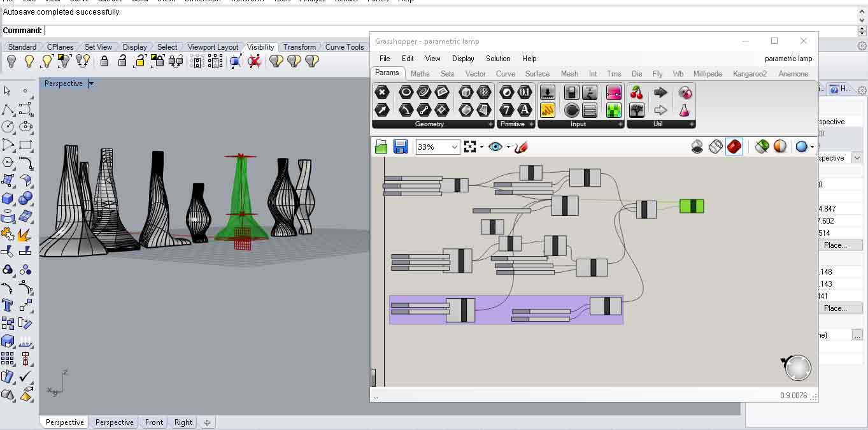Click the Circle geometry parameter in Grasshopper
Screen dimensions: 868x430
point(406,92)
